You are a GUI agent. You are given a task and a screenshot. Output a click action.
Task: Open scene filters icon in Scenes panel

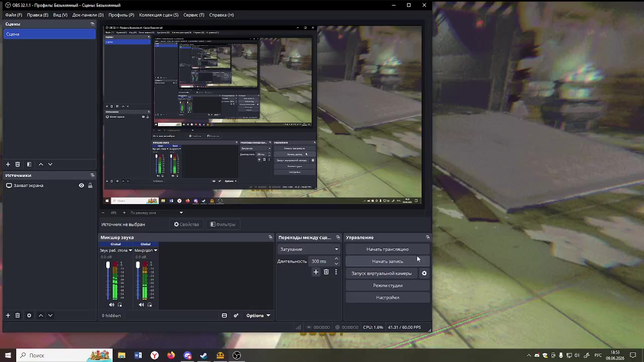click(29, 164)
